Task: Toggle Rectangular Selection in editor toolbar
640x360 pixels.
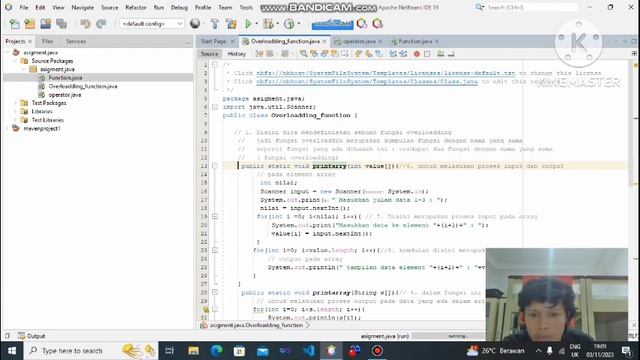Action: [x=345, y=54]
